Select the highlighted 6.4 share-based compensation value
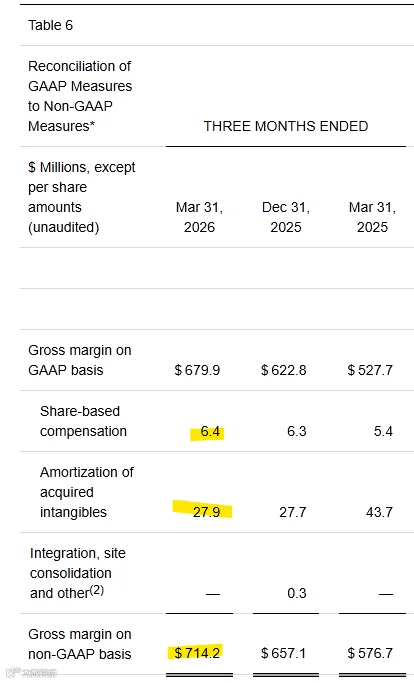The width and height of the screenshot is (414, 683). click(x=210, y=431)
